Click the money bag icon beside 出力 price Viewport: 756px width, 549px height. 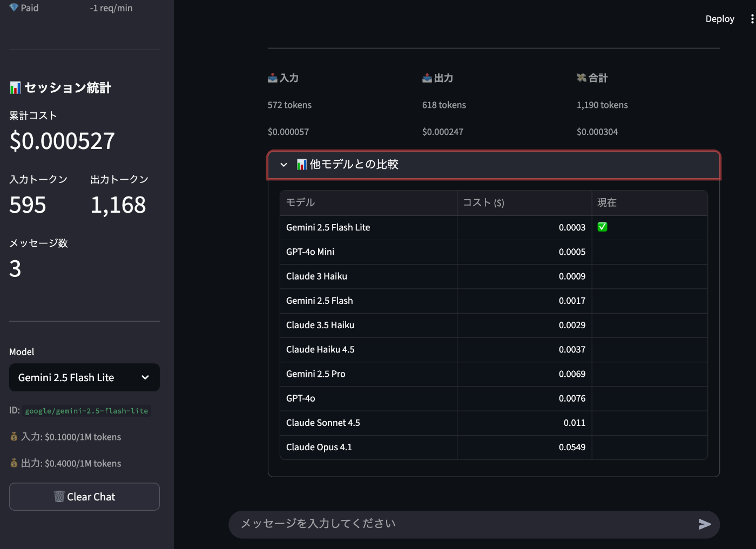pyautogui.click(x=14, y=463)
